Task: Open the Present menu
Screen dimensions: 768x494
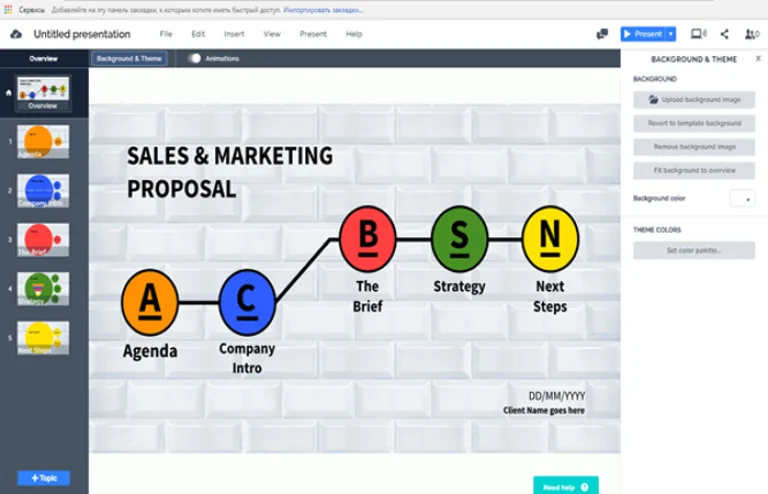Action: pyautogui.click(x=313, y=34)
